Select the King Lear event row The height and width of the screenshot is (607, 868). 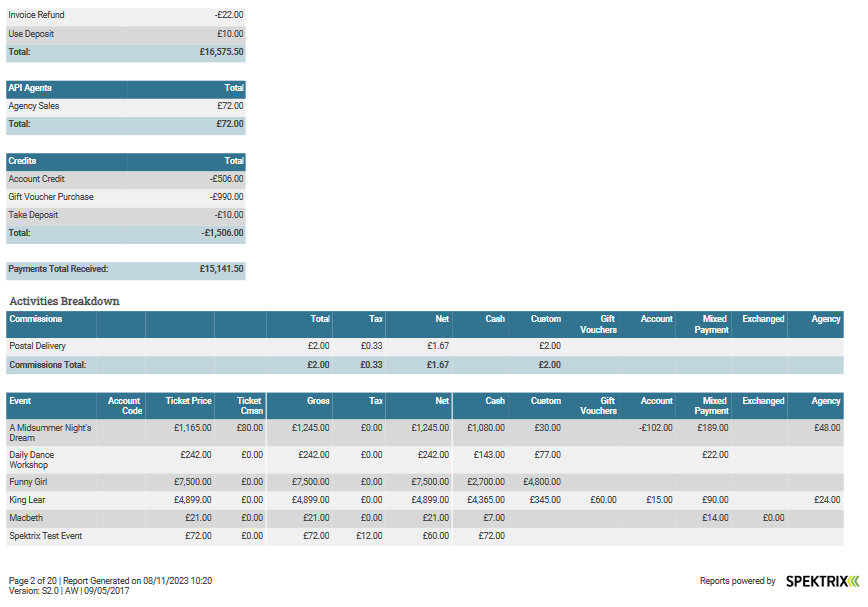(425, 500)
